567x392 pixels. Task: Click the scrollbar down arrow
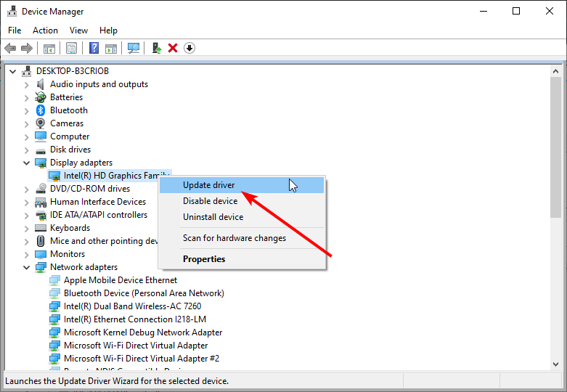(556, 364)
